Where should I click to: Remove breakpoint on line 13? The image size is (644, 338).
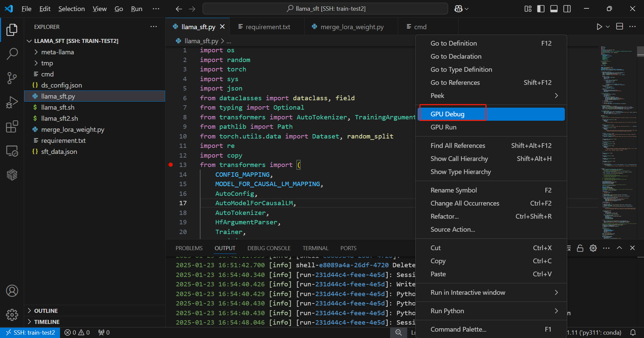[x=171, y=165]
